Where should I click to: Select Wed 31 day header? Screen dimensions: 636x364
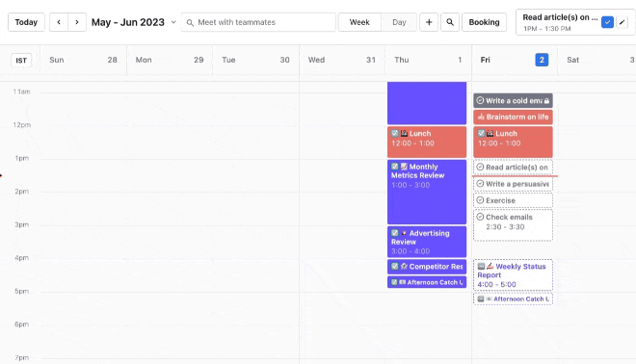coord(342,60)
